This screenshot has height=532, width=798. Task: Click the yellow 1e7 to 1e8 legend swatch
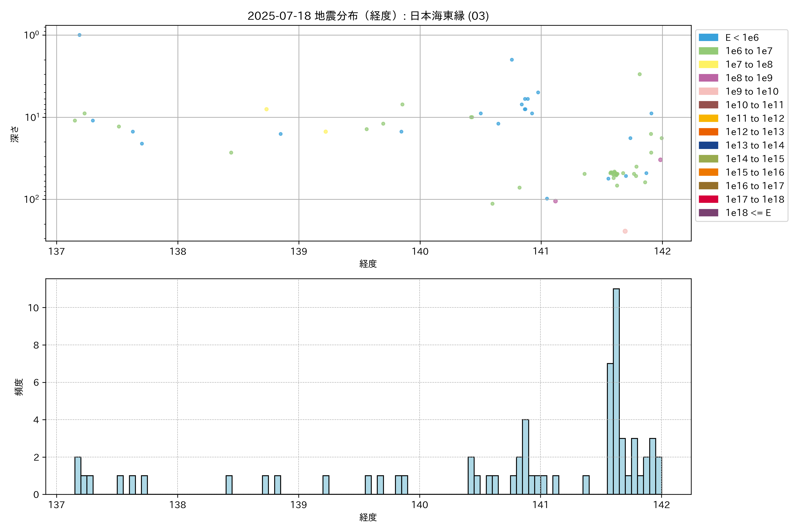(x=708, y=65)
